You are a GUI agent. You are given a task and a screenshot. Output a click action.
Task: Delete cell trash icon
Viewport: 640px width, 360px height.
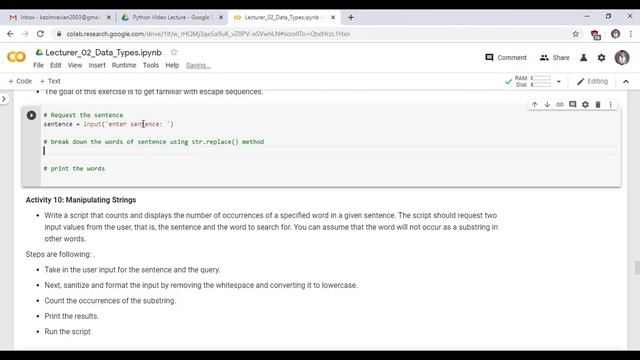click(598, 105)
